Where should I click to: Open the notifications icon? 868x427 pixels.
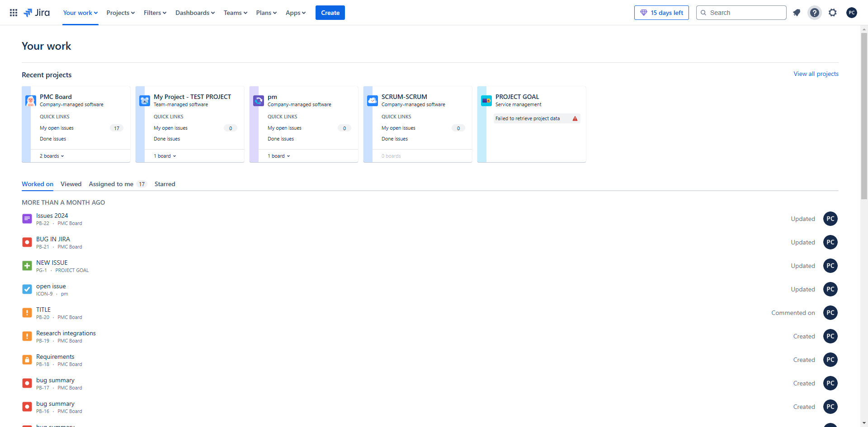(797, 13)
